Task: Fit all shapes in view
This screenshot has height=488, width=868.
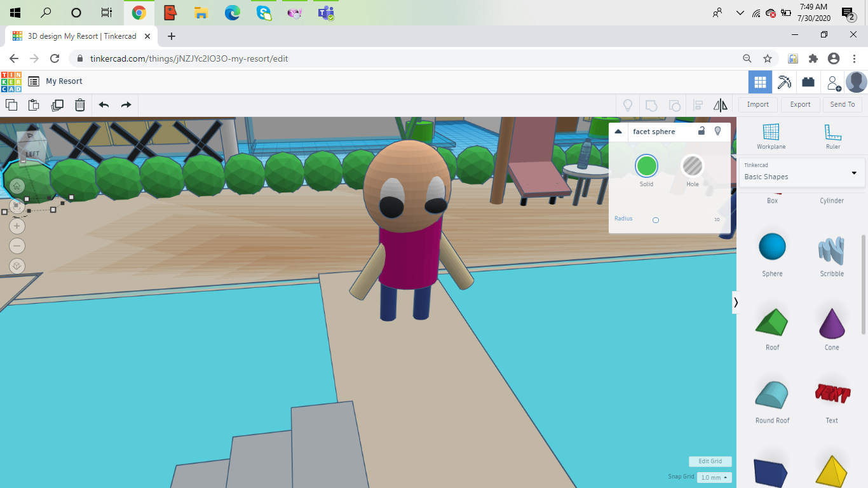Action: pyautogui.click(x=17, y=206)
